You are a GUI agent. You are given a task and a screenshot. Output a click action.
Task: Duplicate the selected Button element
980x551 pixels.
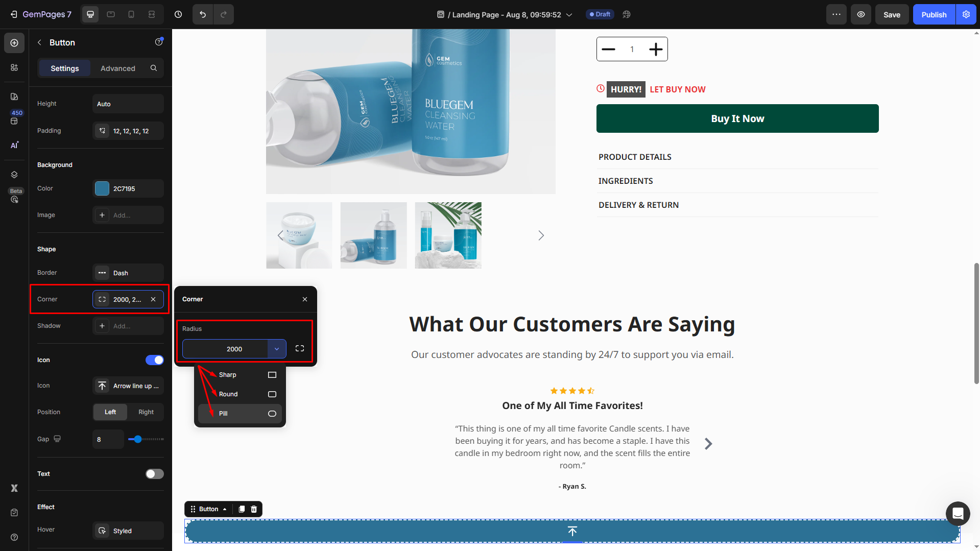point(242,509)
